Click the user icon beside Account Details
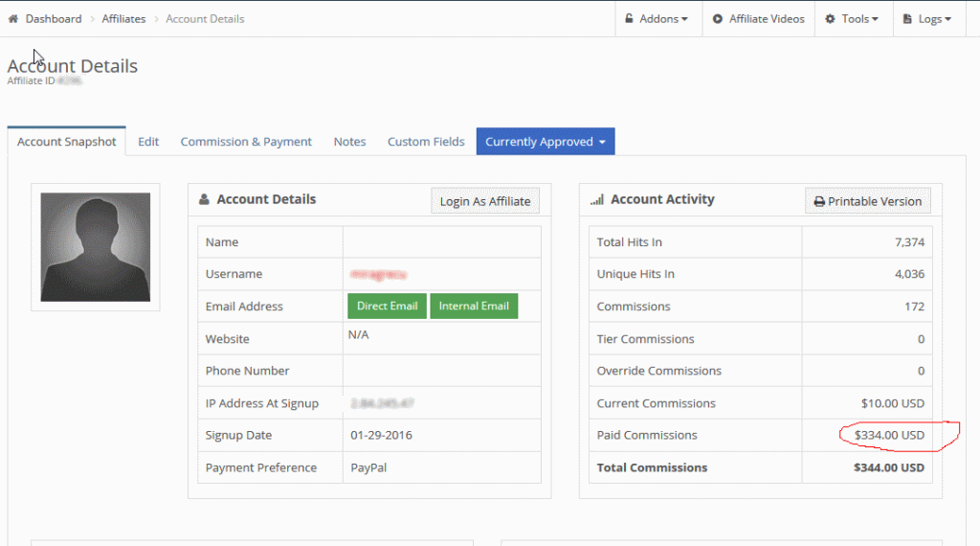 (x=204, y=200)
